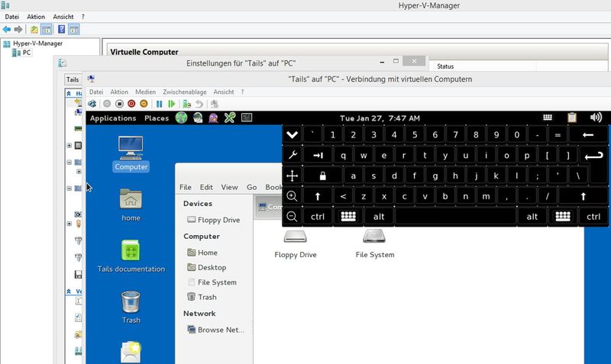Select Hyper-V-Manager root tree node
This screenshot has height=364, width=611.
coord(33,43)
